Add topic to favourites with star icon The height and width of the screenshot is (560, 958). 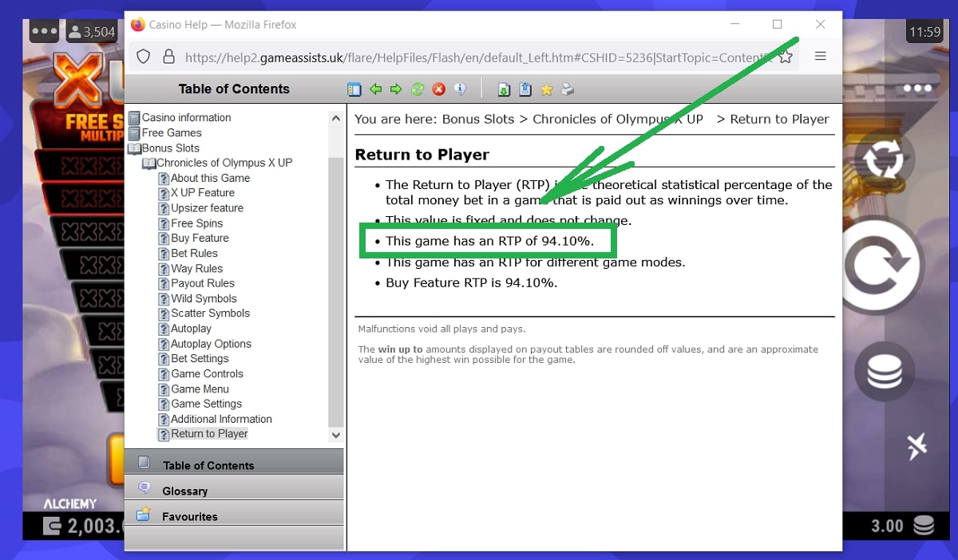point(547,89)
